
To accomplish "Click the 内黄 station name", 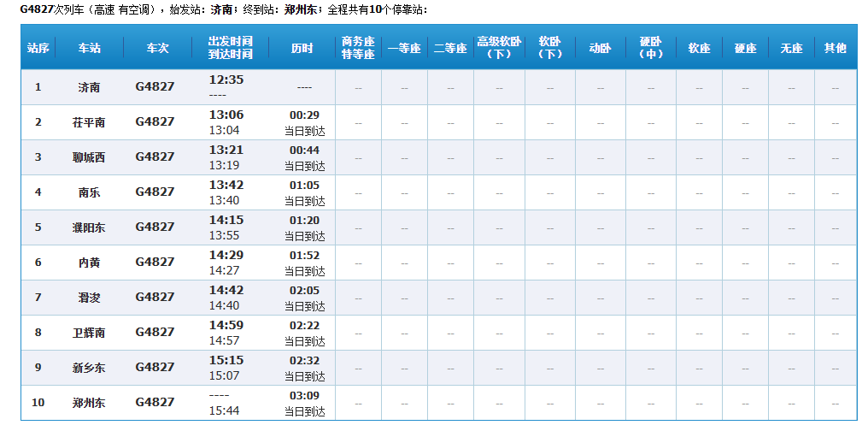I will (x=89, y=262).
